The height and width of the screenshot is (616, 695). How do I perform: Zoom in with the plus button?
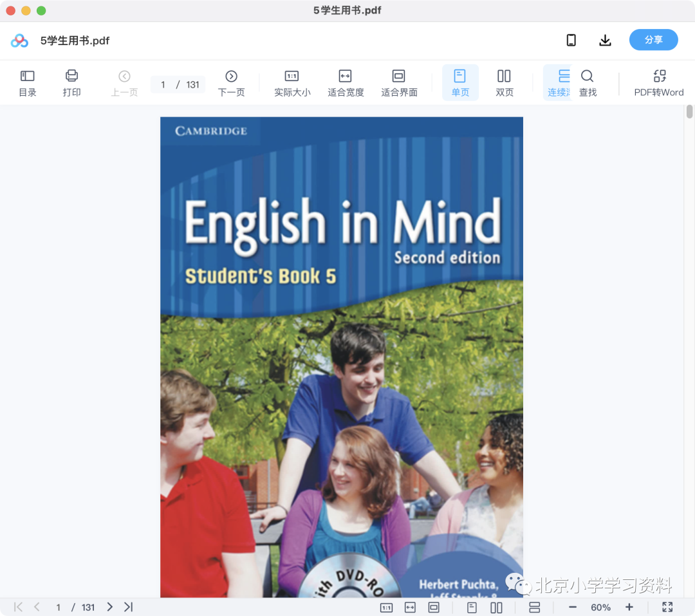[629, 607]
